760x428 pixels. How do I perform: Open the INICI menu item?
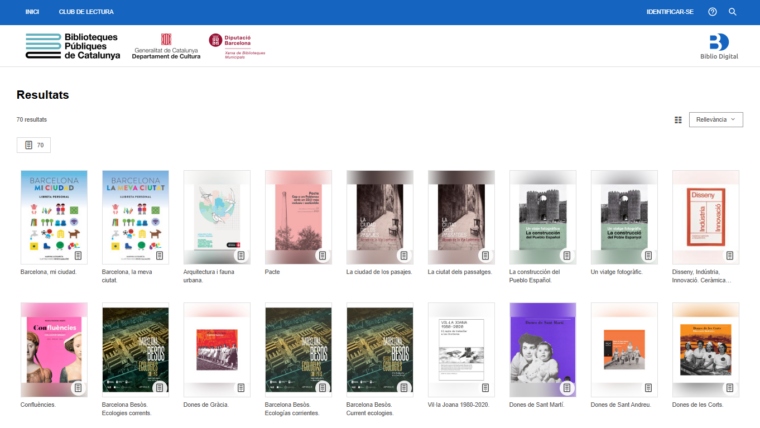pos(32,12)
